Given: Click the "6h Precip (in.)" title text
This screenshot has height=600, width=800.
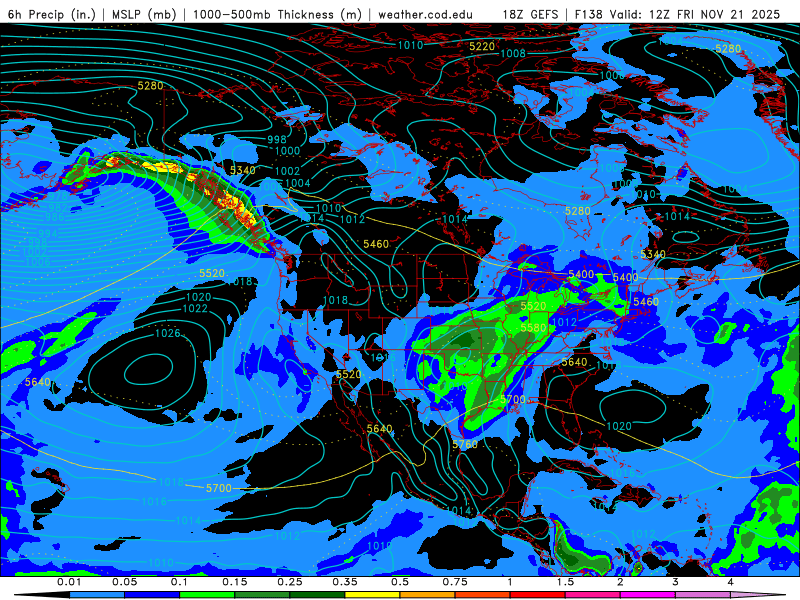Looking at the screenshot, I should click(x=52, y=14).
